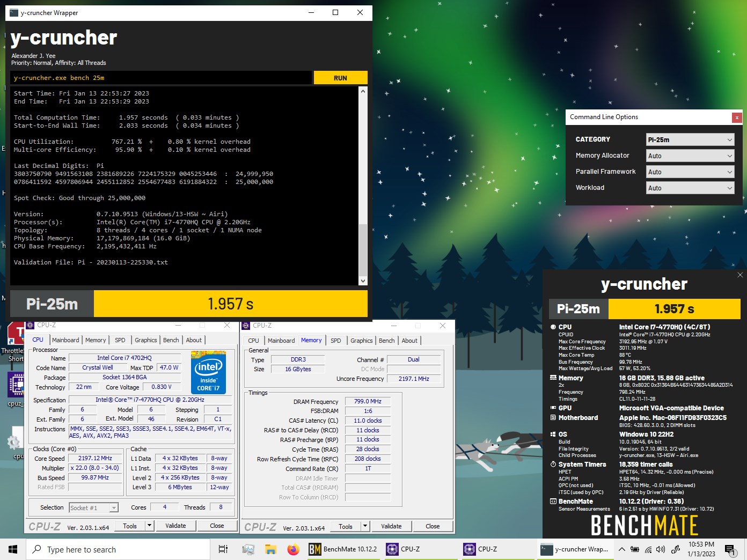Click the y-cruncher Wrapper title bar icon
Screen dimensions: 747x560
click(13, 12)
